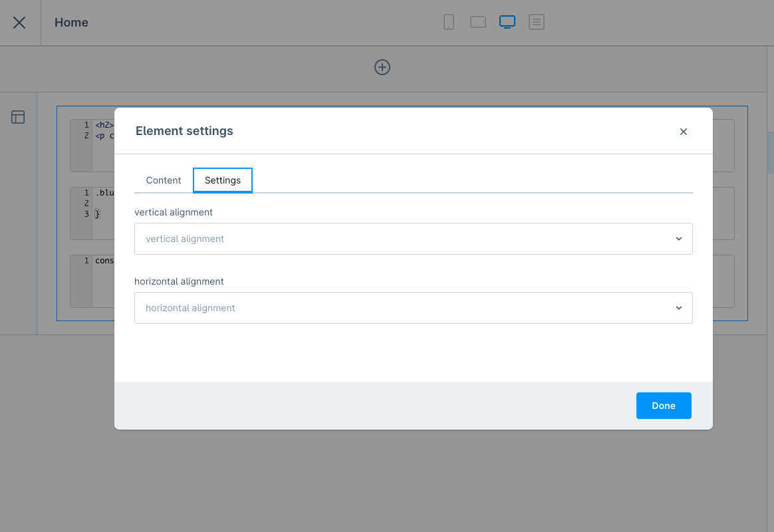Image resolution: width=774 pixels, height=532 pixels.
Task: Open the horizontal alignment select field
Action: coord(406,308)
